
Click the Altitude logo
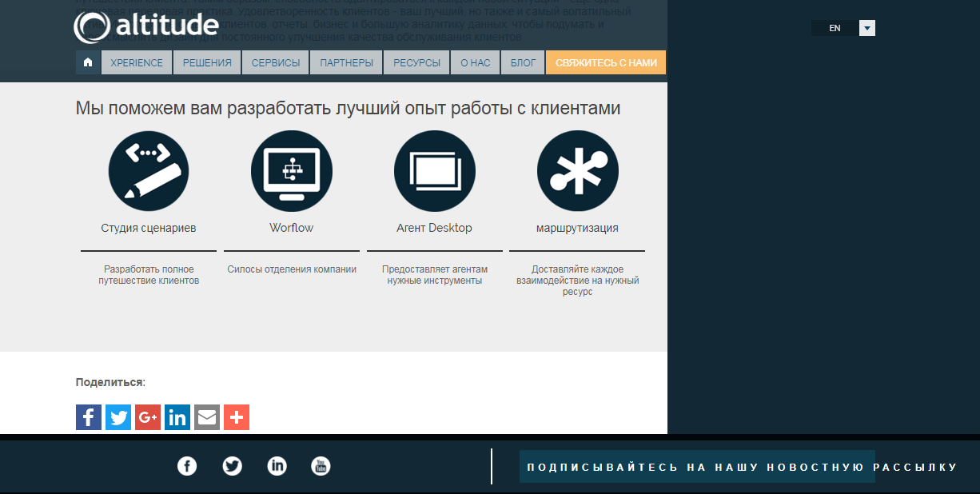coord(145,26)
